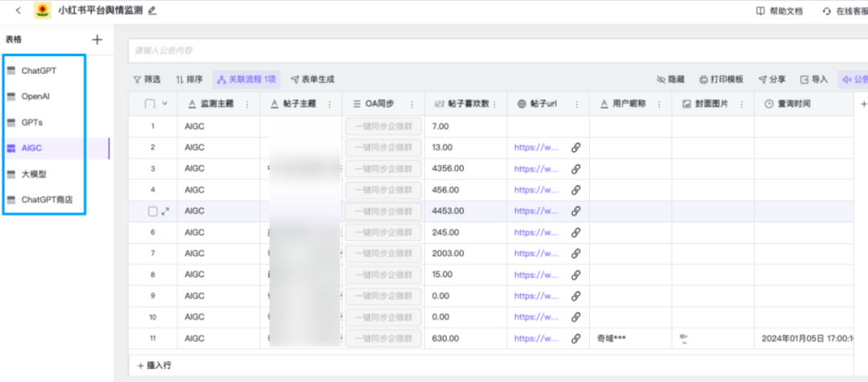Edit title with the pencil icon
868x382 pixels.
pyautogui.click(x=152, y=10)
